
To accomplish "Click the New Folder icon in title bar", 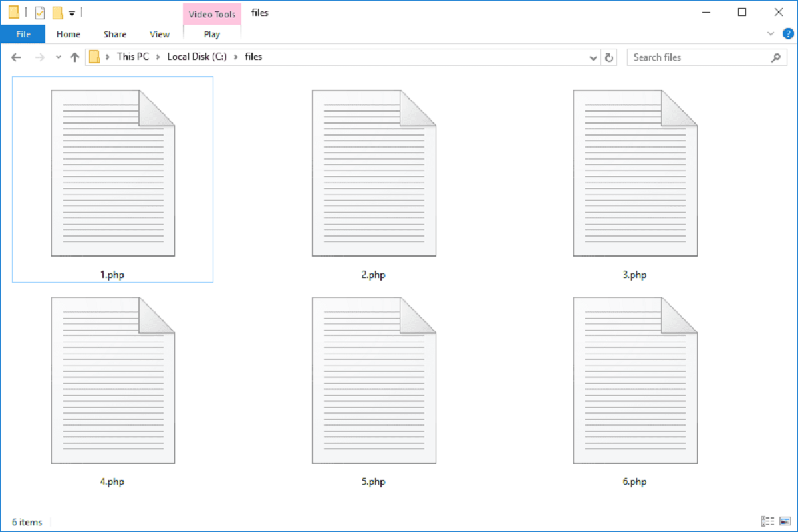I will (58, 13).
